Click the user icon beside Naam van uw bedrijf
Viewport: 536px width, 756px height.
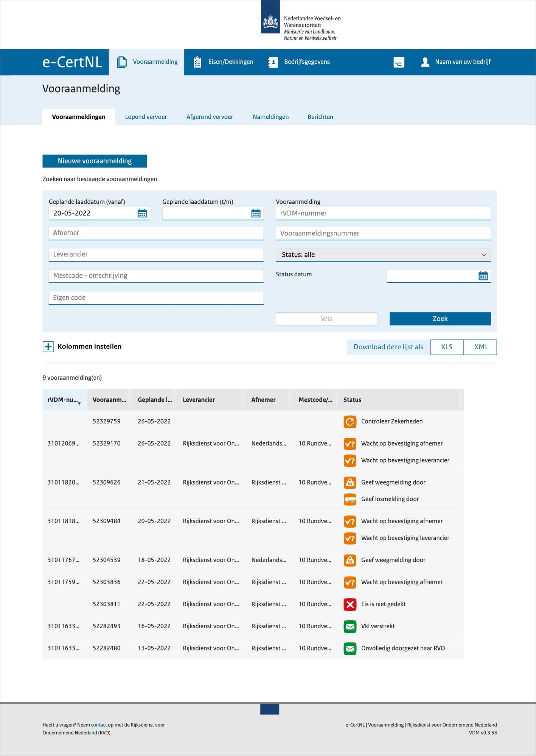[x=425, y=62]
